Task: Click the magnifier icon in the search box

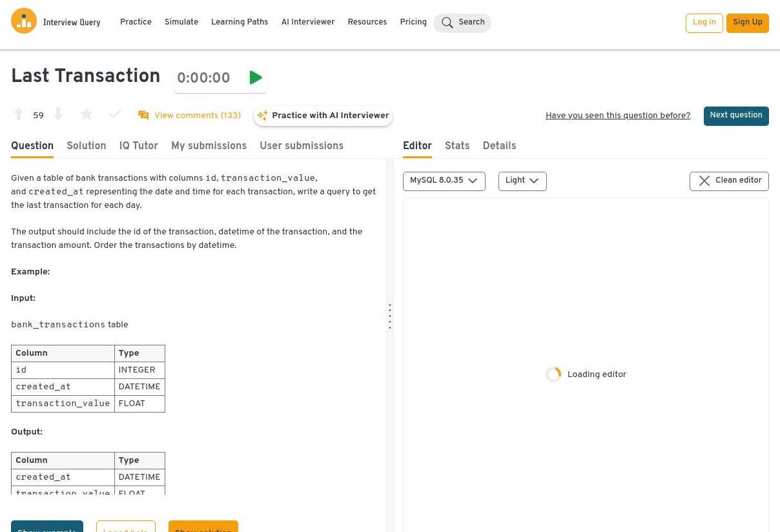Action: click(447, 23)
